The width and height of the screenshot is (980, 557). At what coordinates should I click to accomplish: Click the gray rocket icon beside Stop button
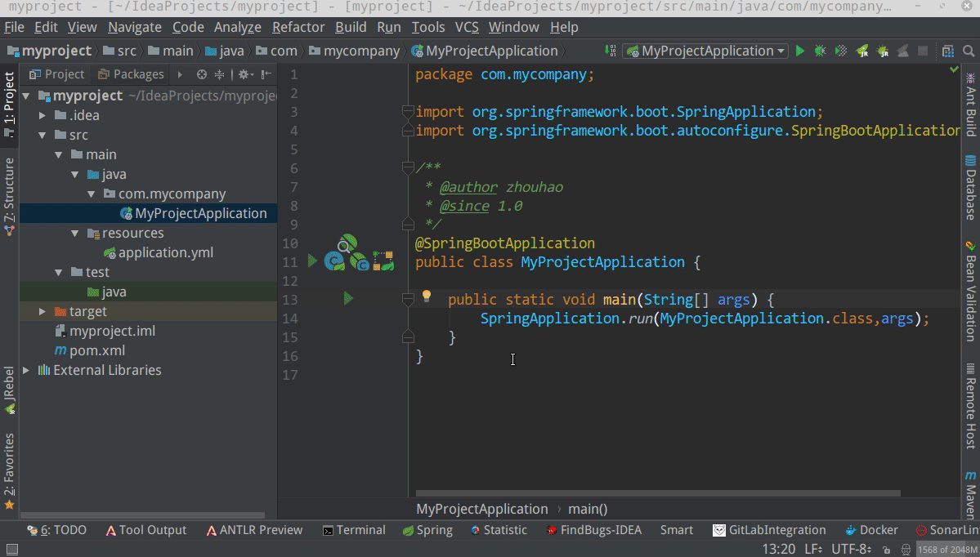click(903, 51)
